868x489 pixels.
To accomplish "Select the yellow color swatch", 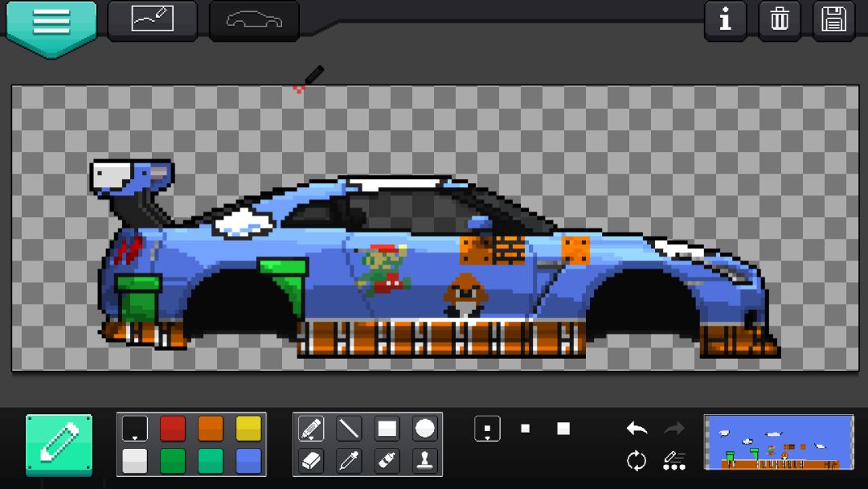I will tap(248, 428).
